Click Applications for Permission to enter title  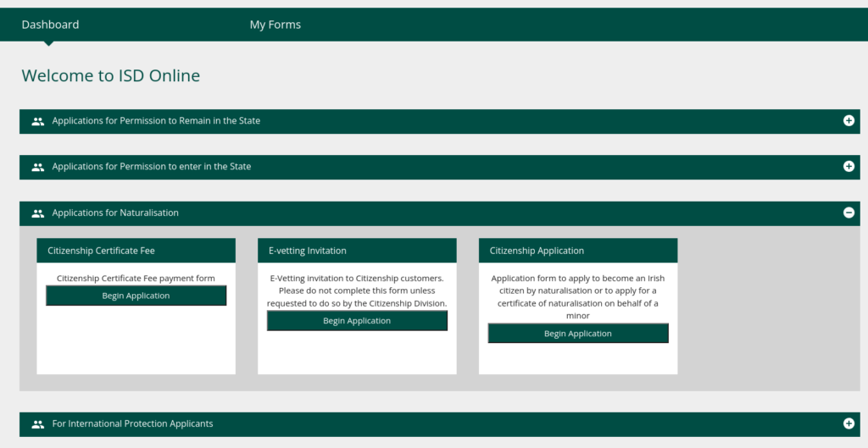152,167
